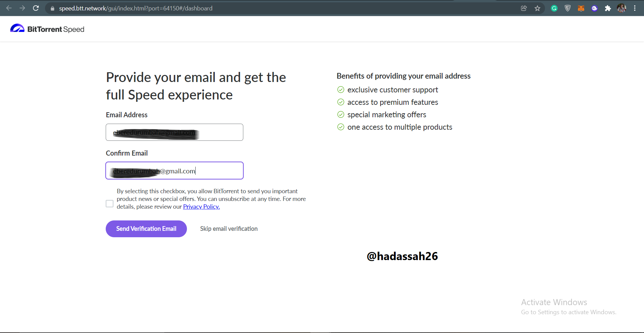
Task: Open the Chrome three-dot menu
Action: (x=635, y=8)
